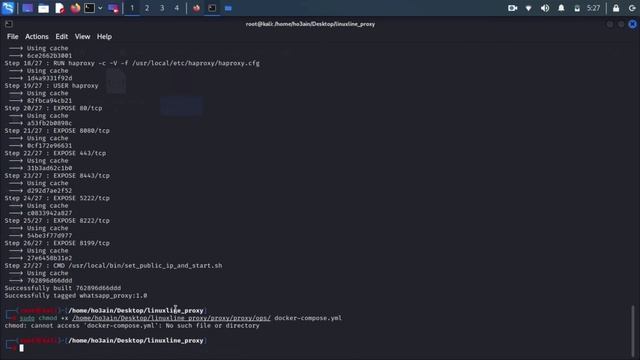Click the power manager battery tray icon
The width and height of the screenshot is (640, 360).
coord(577,8)
